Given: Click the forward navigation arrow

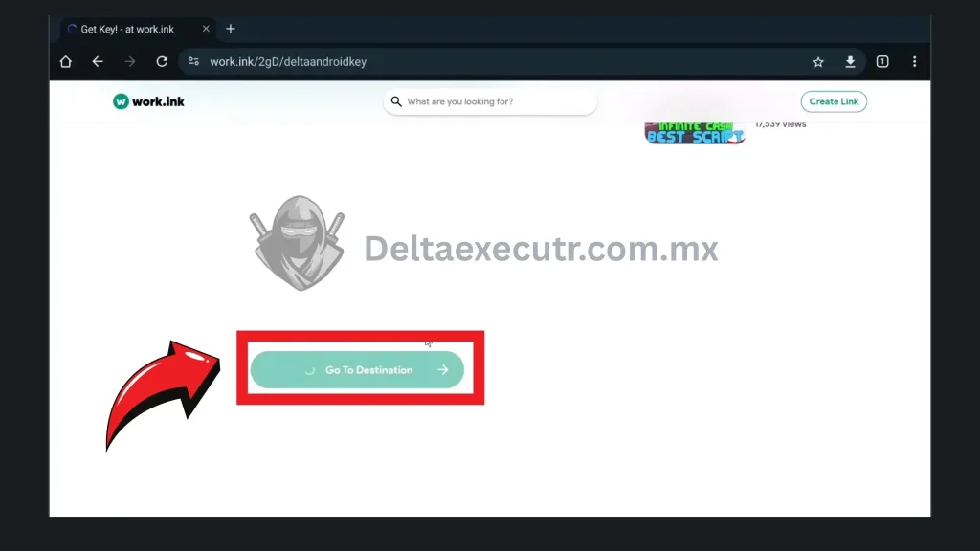Looking at the screenshot, I should point(129,62).
